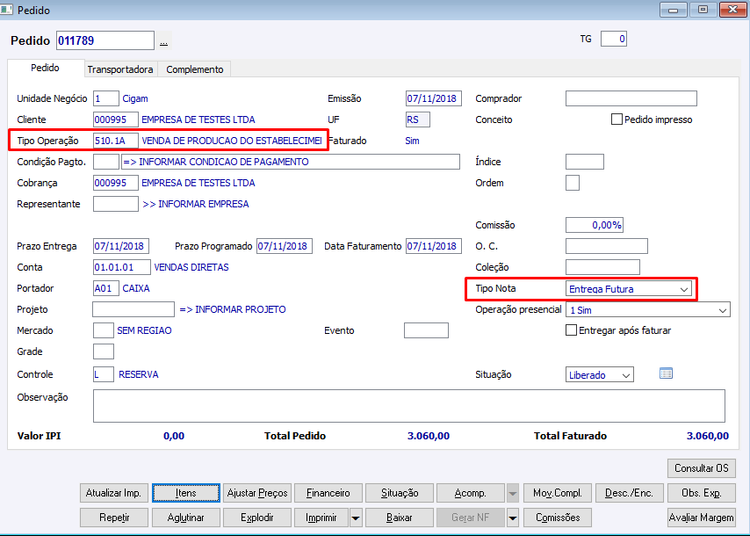The width and height of the screenshot is (750, 536).
Task: Click the Cobrança code field
Action: tap(116, 183)
